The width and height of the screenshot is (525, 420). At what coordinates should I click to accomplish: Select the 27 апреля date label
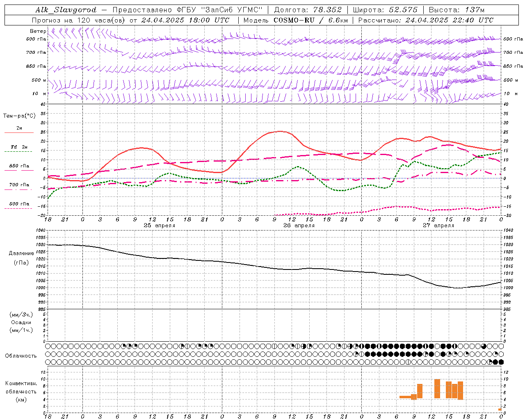point(438,226)
